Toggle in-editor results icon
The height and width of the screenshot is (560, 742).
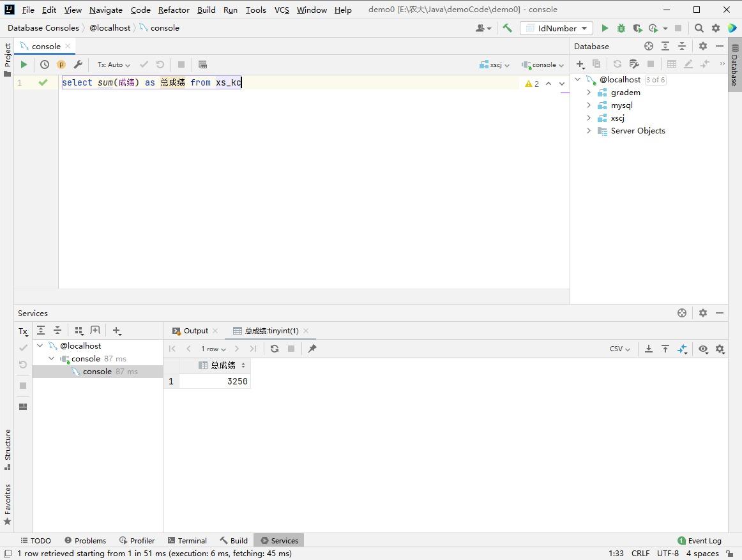coord(202,64)
